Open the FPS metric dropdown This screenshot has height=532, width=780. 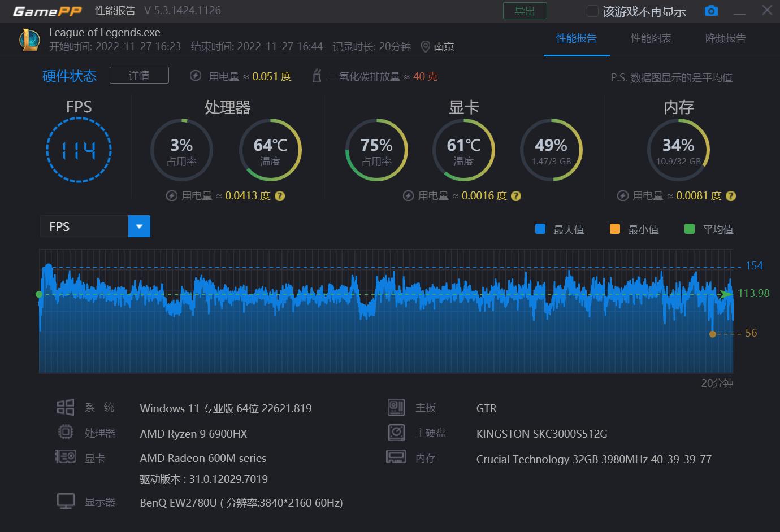pyautogui.click(x=84, y=226)
